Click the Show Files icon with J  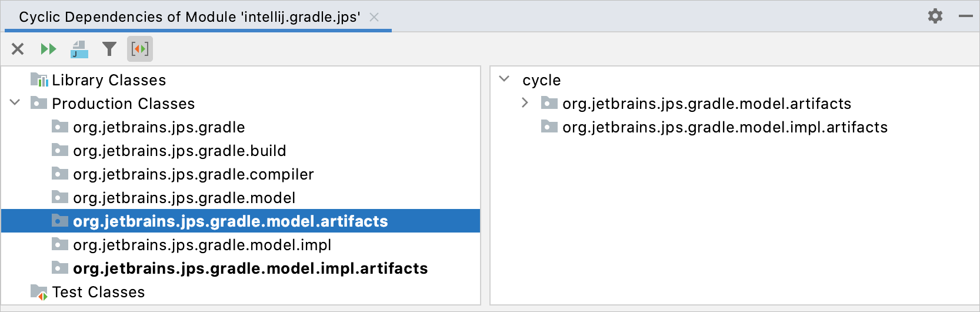[79, 49]
